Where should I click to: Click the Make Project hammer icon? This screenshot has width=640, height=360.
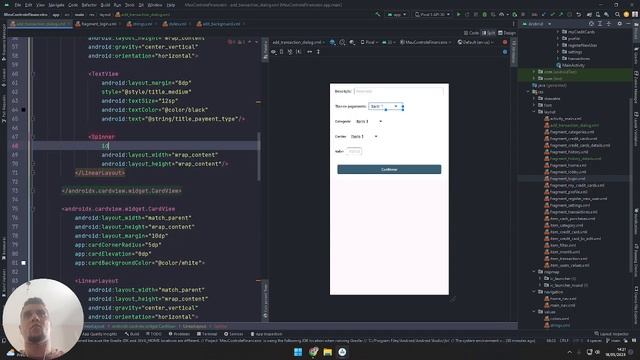click(378, 14)
